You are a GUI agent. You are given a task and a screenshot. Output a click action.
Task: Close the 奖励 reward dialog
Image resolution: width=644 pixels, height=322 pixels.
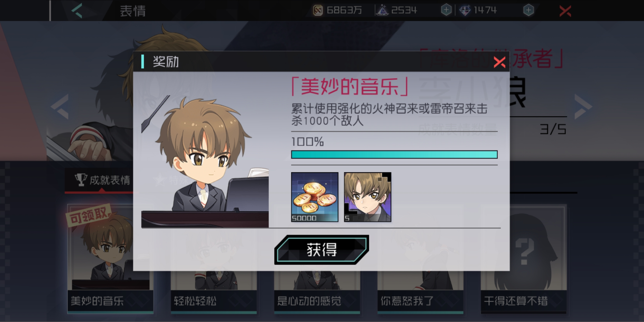(x=499, y=62)
